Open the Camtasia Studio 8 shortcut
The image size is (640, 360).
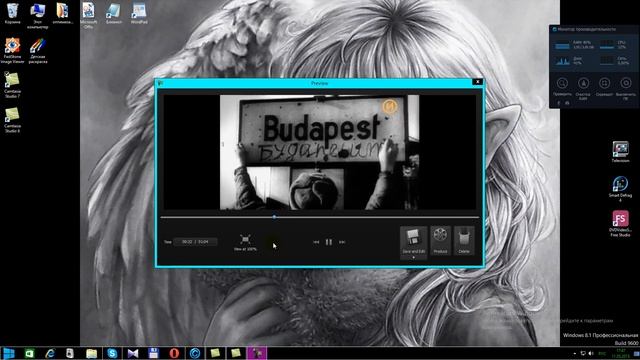click(x=12, y=120)
